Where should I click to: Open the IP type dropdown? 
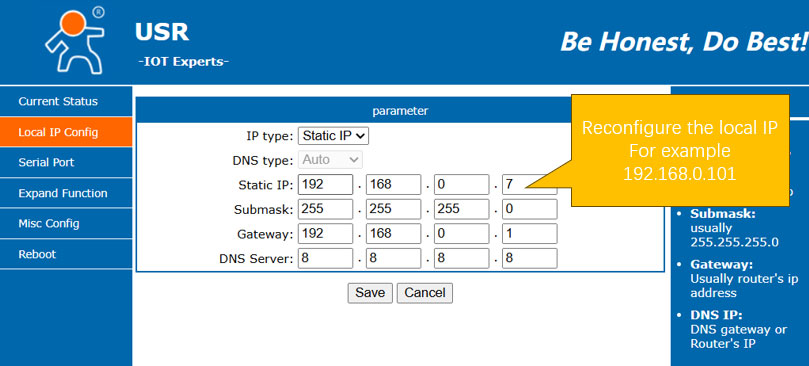(334, 136)
